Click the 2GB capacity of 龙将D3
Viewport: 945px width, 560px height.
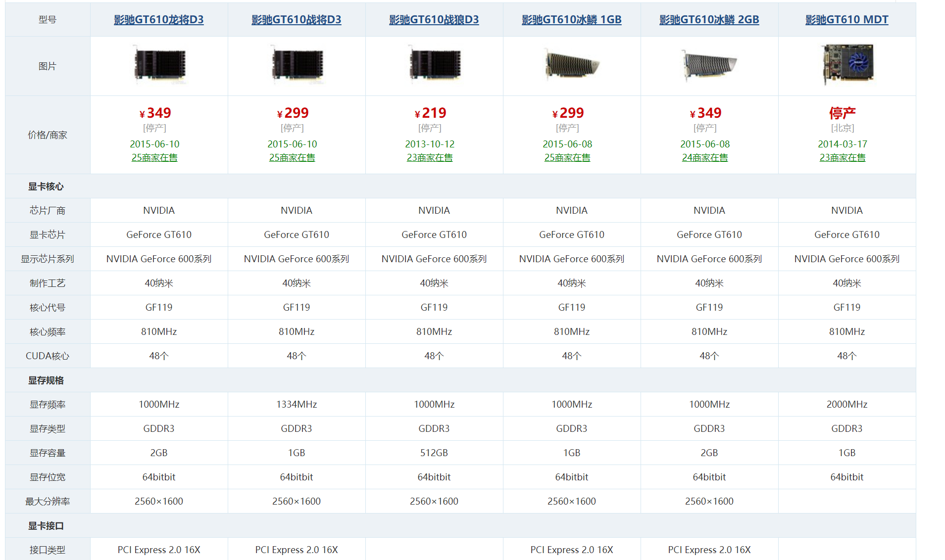[159, 453]
